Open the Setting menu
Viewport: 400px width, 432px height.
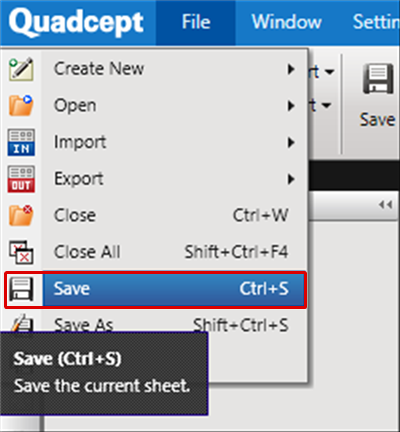pos(376,22)
